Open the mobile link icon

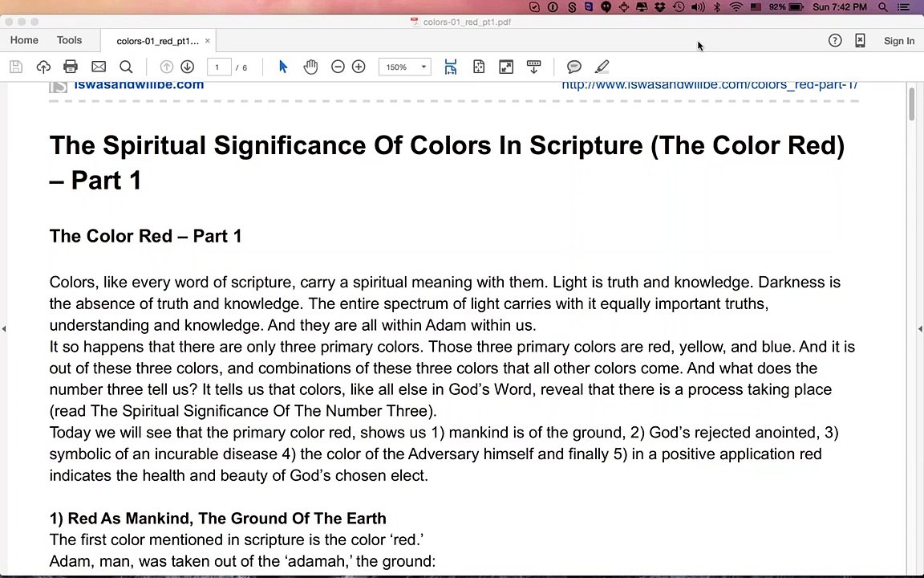[861, 40]
